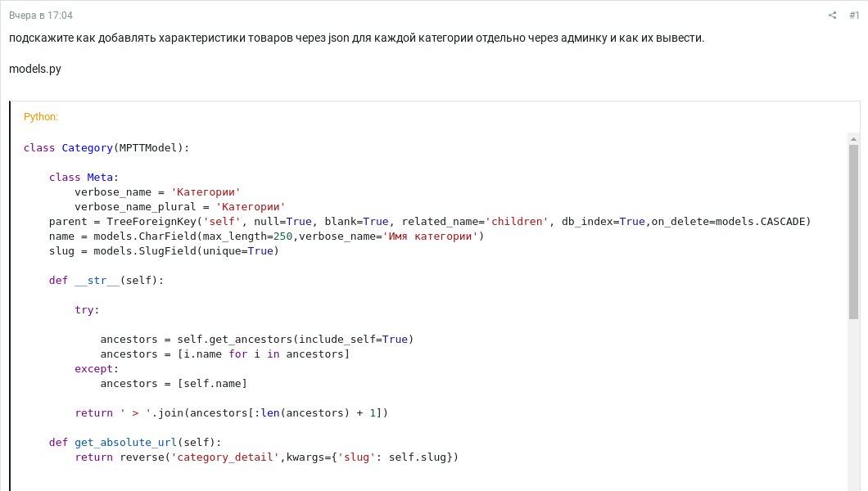Click the 'def __str__(self):' line
Viewport: 868px width, 491px height.
(106, 281)
